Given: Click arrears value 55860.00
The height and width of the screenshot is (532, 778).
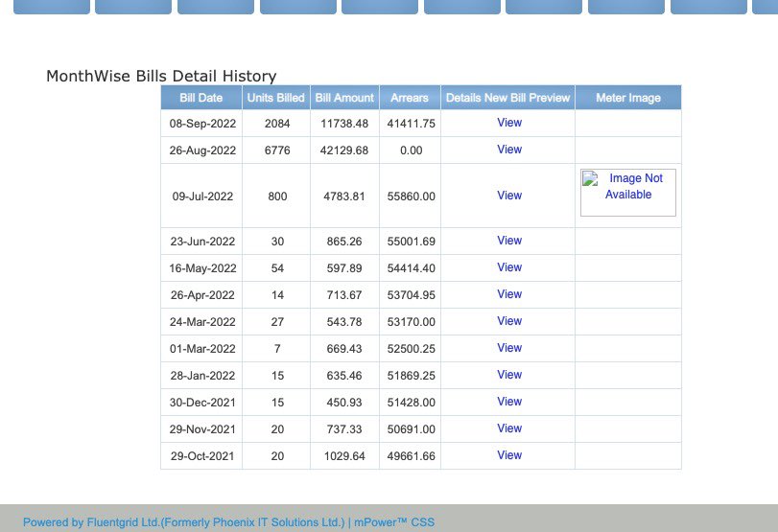Looking at the screenshot, I should tap(411, 197).
